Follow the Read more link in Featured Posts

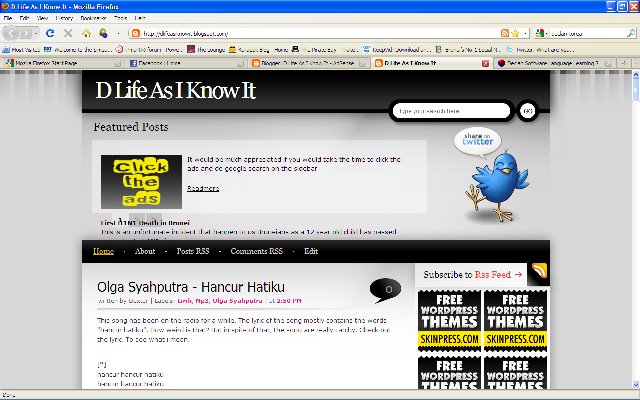point(203,188)
